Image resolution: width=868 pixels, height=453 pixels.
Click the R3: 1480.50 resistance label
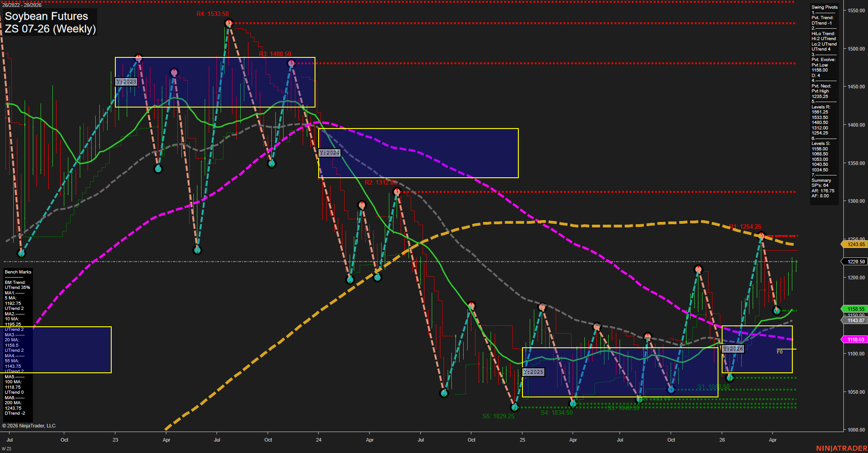(x=275, y=54)
